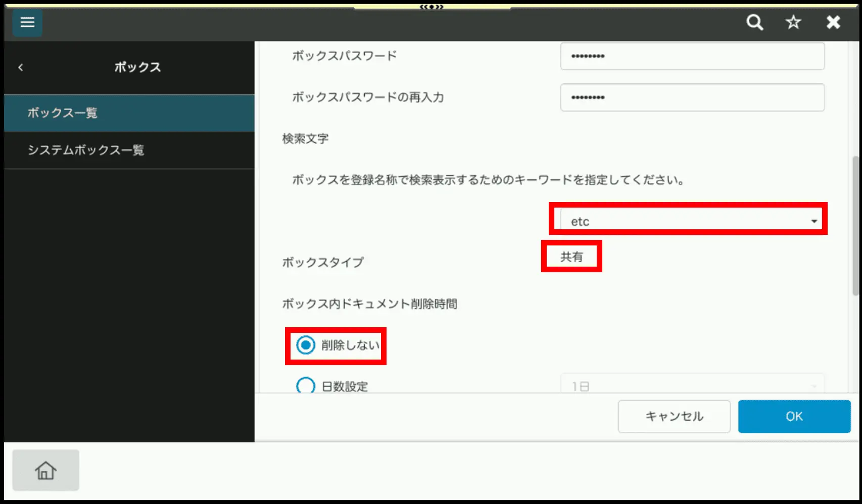
Task: Open システムボックス一覧 in the sidebar
Action: point(129,150)
